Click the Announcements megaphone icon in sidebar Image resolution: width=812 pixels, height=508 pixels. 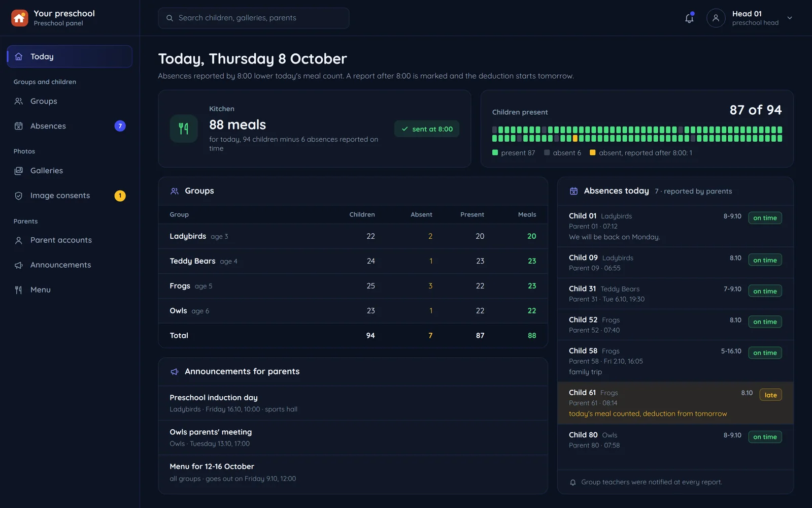point(19,265)
